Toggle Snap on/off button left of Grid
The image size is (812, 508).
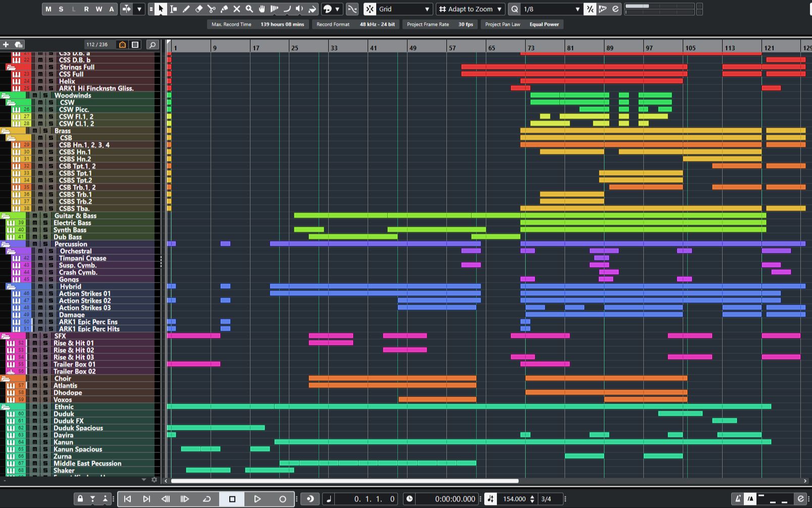click(x=370, y=9)
